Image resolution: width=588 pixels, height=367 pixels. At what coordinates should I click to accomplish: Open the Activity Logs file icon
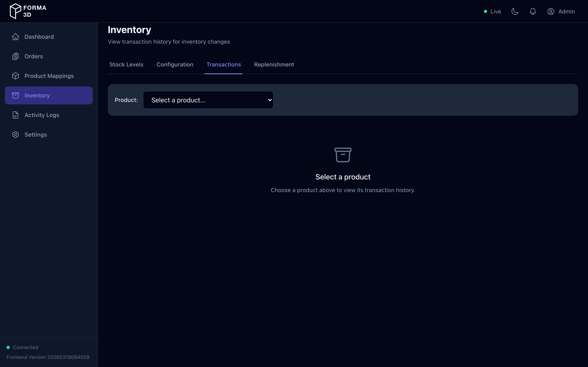click(x=15, y=115)
